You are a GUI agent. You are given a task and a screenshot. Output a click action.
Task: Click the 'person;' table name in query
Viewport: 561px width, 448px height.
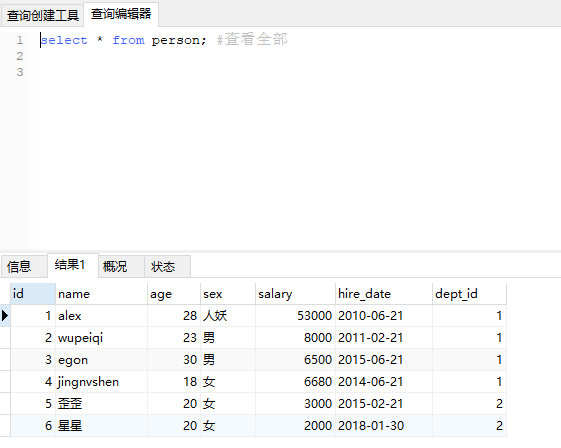[x=179, y=40]
